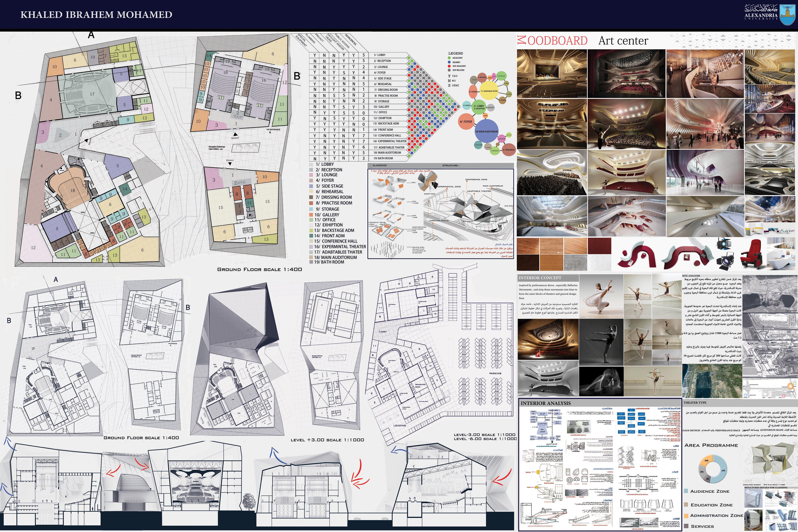Click the gray Not Related legend dot
The height and width of the screenshot is (532, 798).
pos(449,70)
